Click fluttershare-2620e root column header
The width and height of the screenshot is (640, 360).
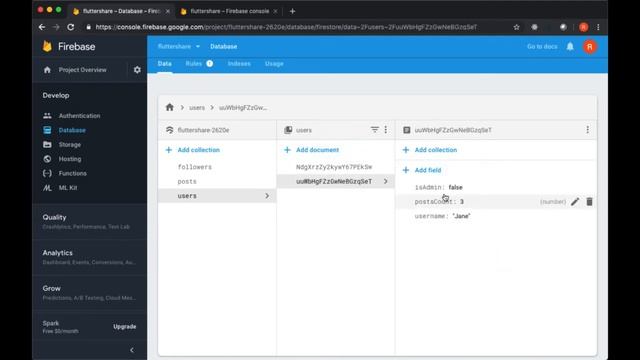217,130
